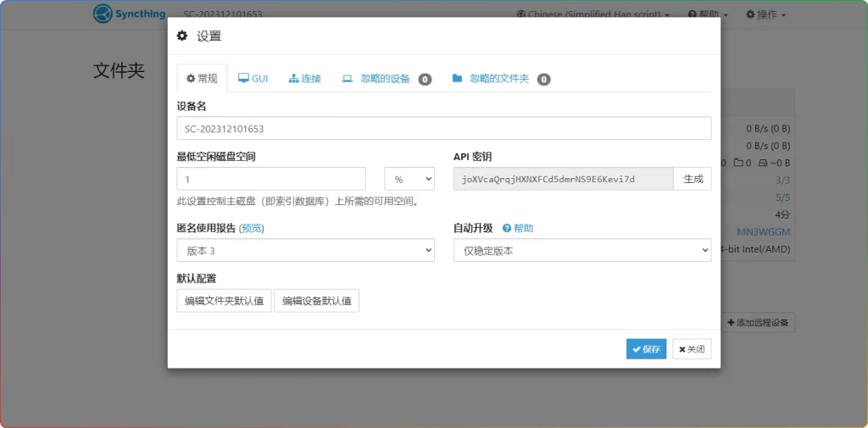
Task: Click the Syncthing logo in navbar
Action: coord(129,14)
